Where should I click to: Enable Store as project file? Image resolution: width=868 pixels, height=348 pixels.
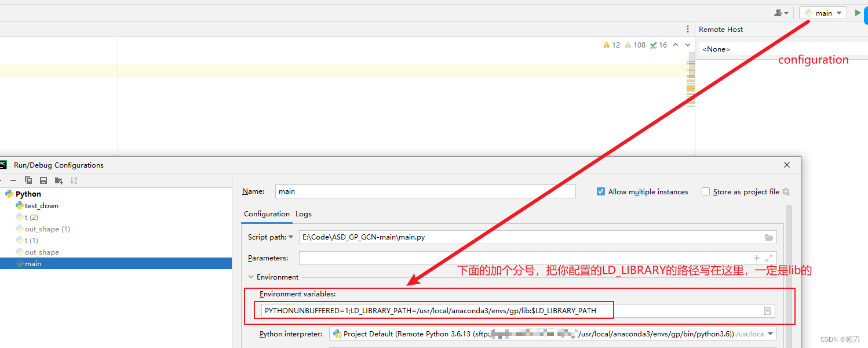pyautogui.click(x=706, y=191)
